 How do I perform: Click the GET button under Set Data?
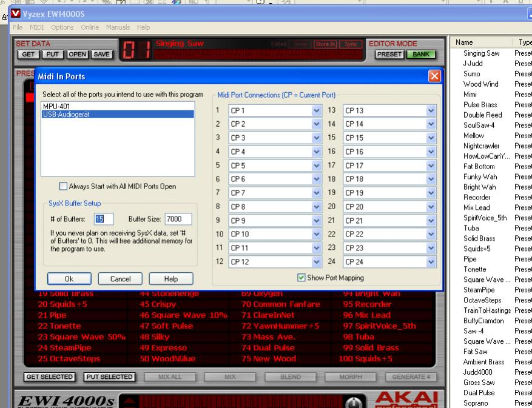[x=28, y=55]
